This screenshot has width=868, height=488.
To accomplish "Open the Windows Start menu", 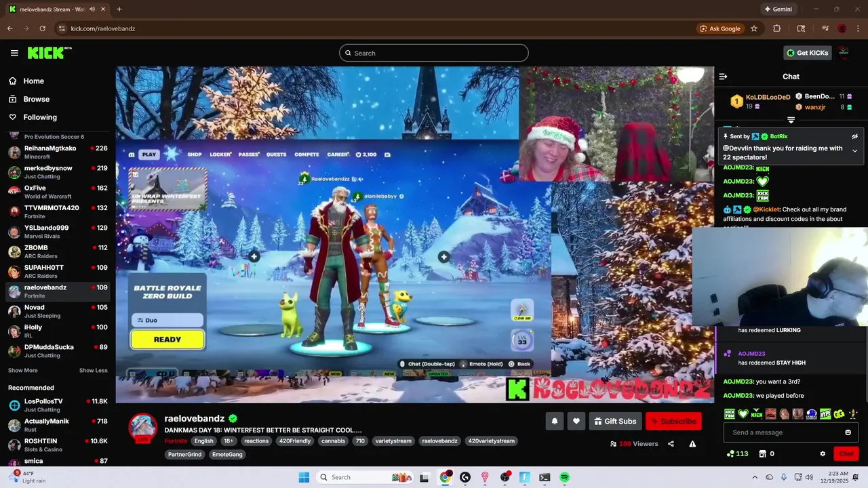I will [304, 477].
